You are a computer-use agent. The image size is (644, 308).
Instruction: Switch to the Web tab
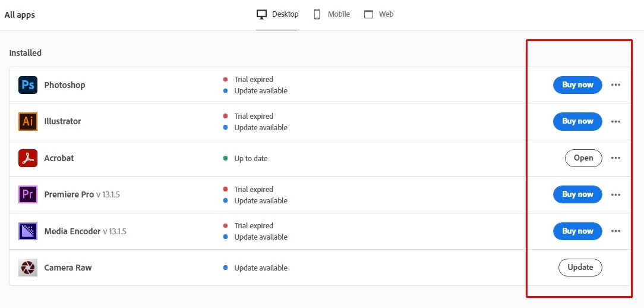378,14
